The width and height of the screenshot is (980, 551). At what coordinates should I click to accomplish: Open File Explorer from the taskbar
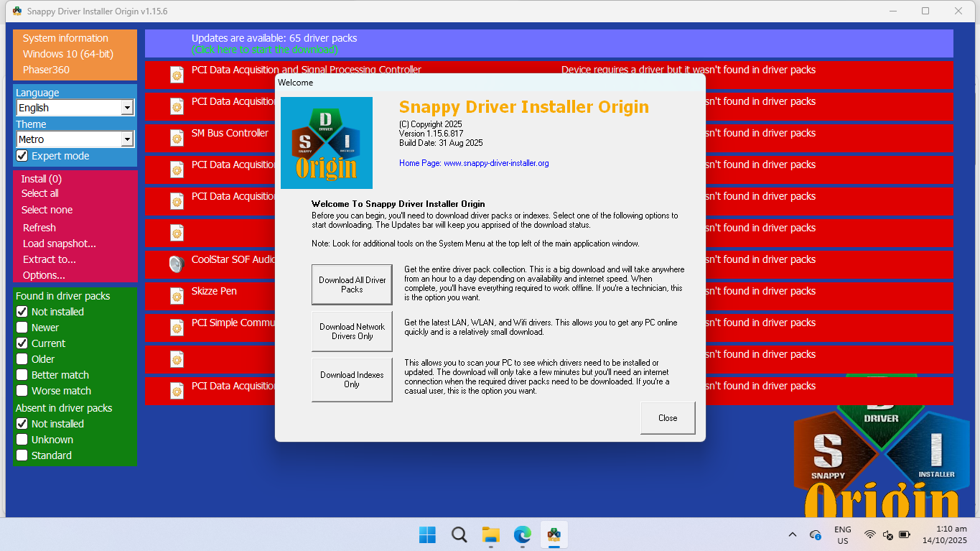490,534
